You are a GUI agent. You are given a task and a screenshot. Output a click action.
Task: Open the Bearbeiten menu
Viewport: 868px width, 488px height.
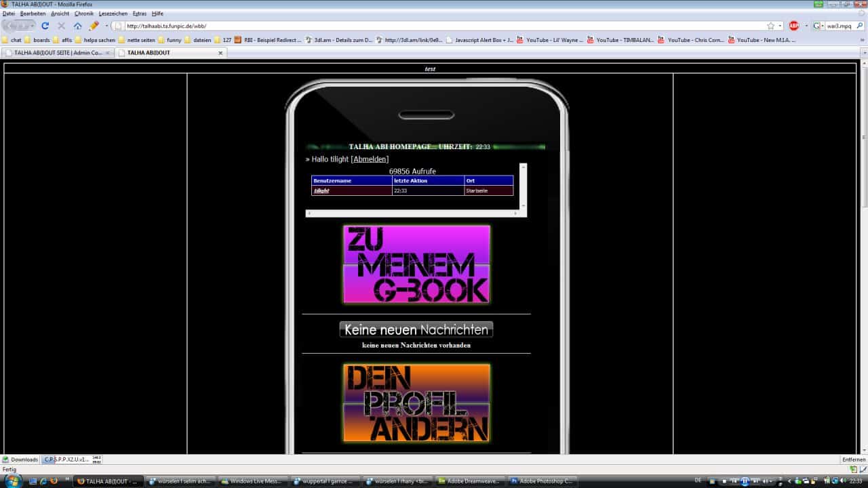point(33,14)
